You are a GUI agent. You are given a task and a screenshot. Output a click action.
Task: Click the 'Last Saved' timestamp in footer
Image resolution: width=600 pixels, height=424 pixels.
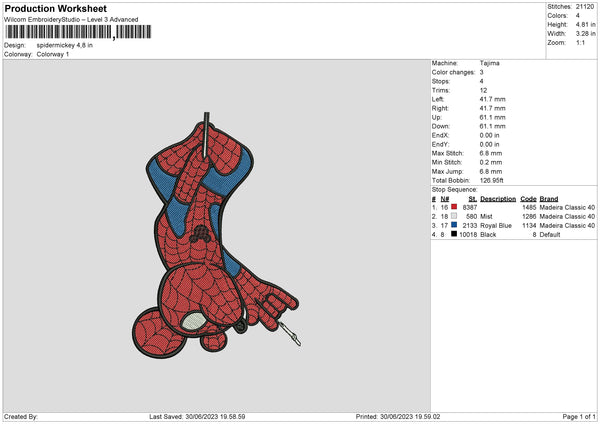(x=197, y=416)
